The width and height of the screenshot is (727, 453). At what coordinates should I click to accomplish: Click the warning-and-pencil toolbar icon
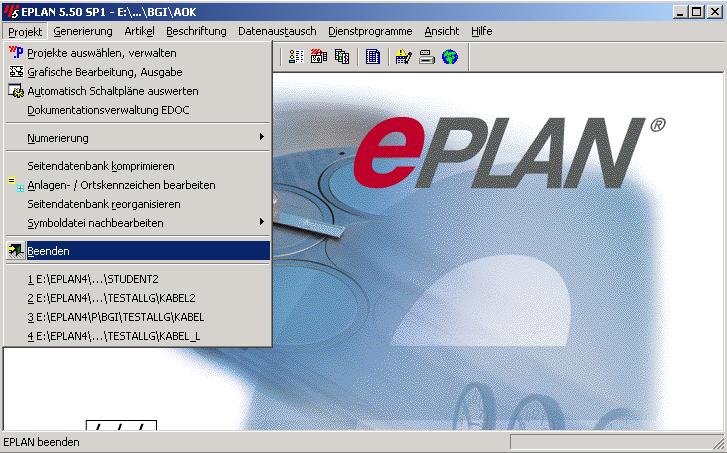coord(403,57)
